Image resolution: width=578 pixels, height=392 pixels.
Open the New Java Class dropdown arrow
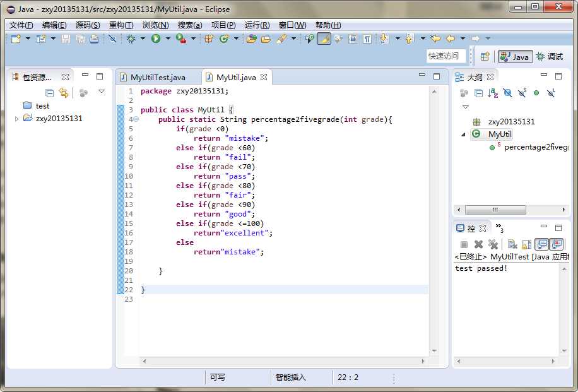coord(236,39)
